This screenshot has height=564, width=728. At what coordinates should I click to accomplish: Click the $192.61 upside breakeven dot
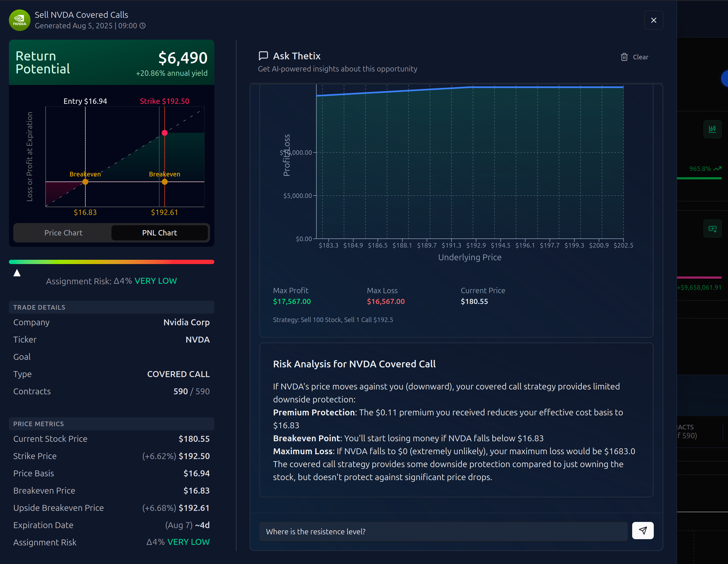165,182
